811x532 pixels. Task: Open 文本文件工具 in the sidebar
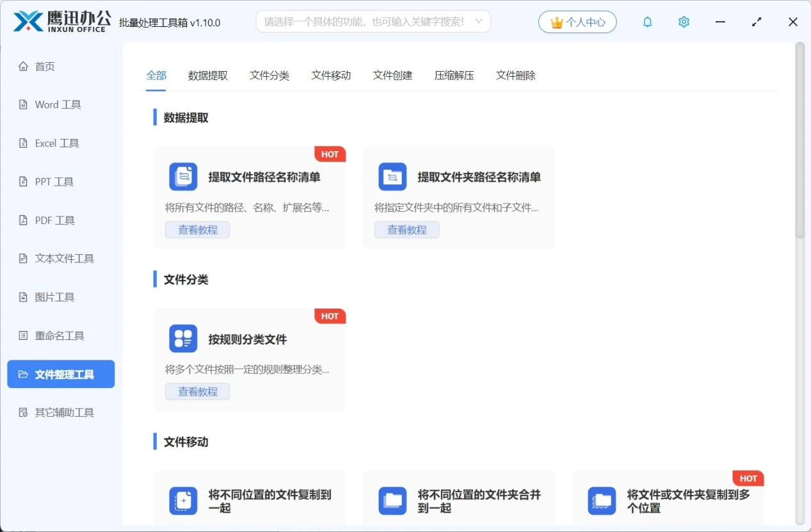point(61,258)
